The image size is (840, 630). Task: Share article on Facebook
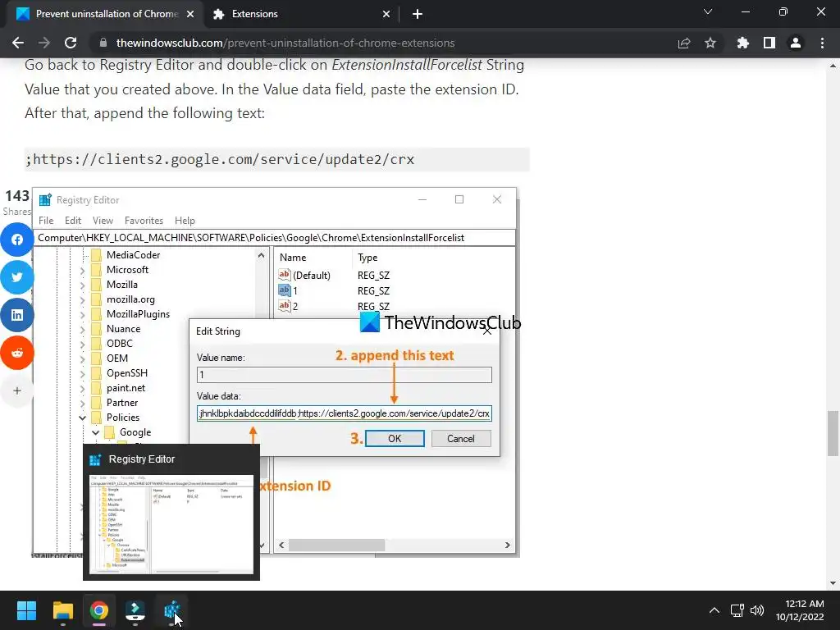17,240
